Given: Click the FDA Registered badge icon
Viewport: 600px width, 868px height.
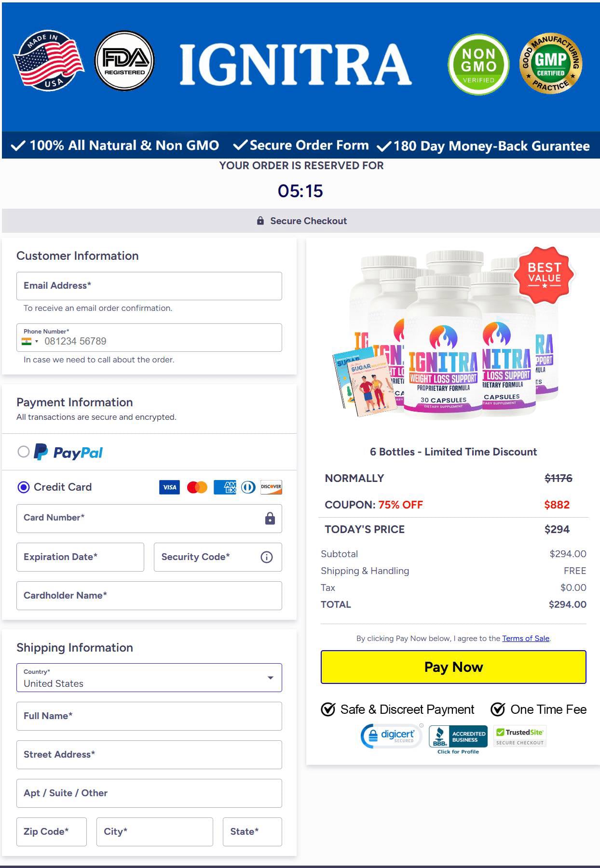Looking at the screenshot, I should click(124, 61).
